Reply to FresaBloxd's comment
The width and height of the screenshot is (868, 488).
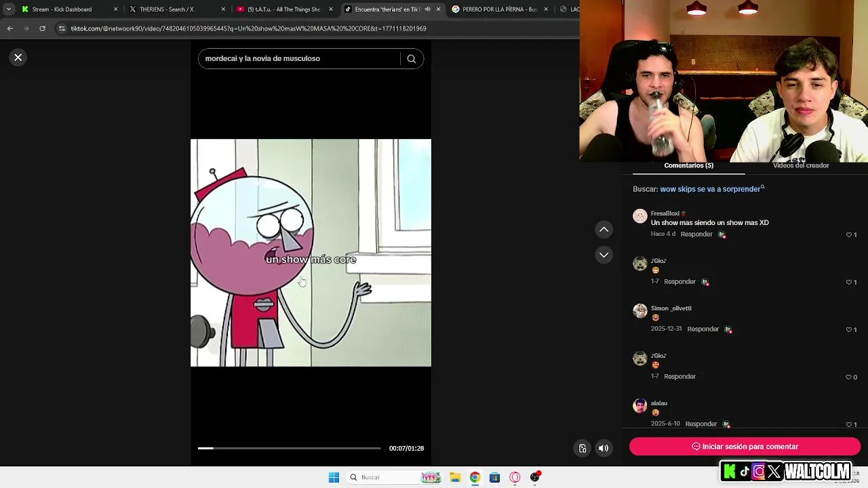(696, 235)
